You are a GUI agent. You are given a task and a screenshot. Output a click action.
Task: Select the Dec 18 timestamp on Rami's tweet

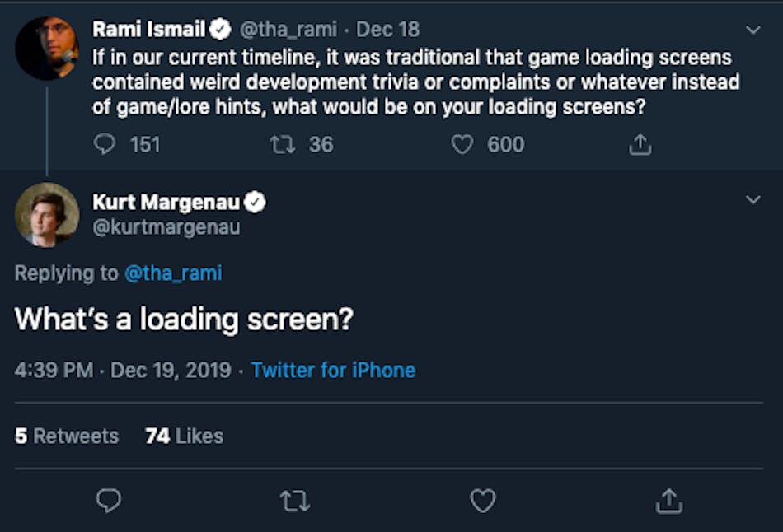pyautogui.click(x=387, y=28)
